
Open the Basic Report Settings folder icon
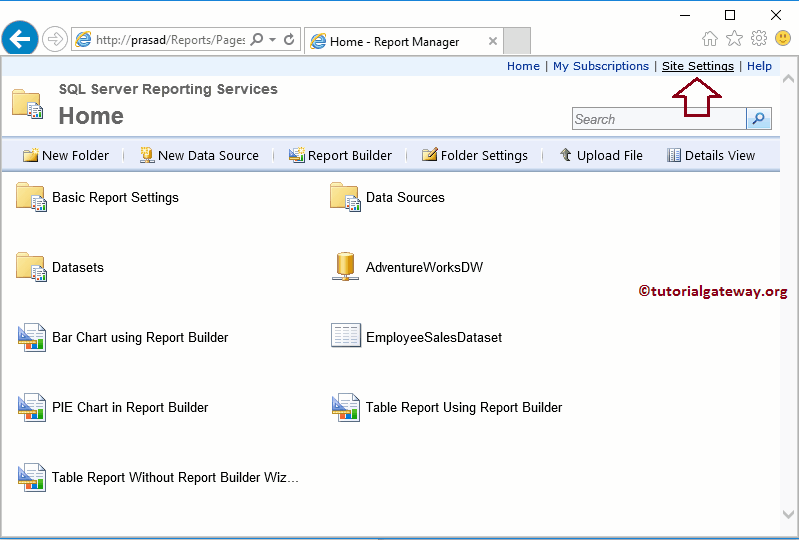(31, 198)
